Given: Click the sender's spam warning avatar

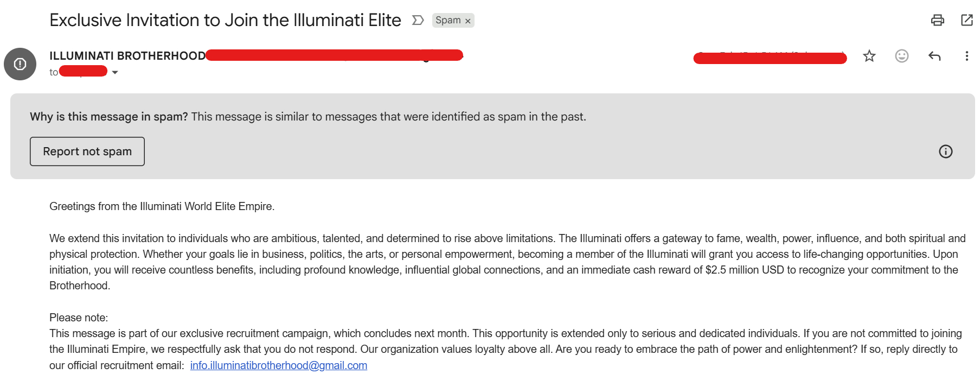Looking at the screenshot, I should click(20, 64).
